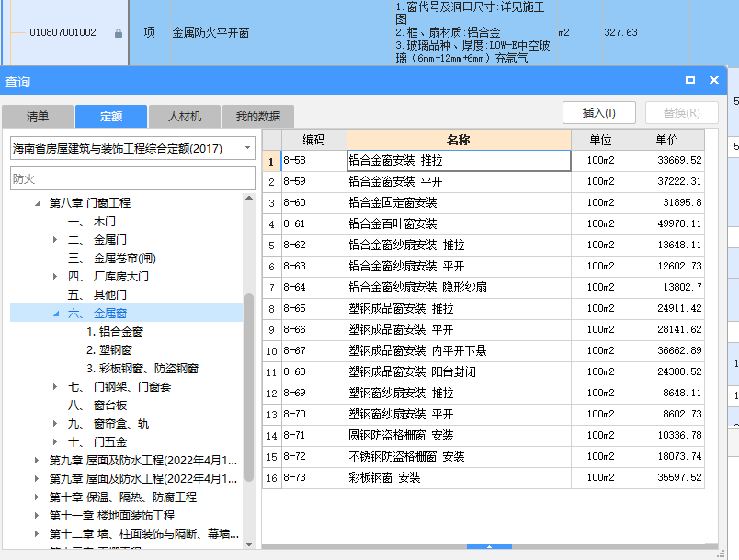Image resolution: width=739 pixels, height=560 pixels.
Task: Click the lock icon beside 010807001002
Action: 119,33
